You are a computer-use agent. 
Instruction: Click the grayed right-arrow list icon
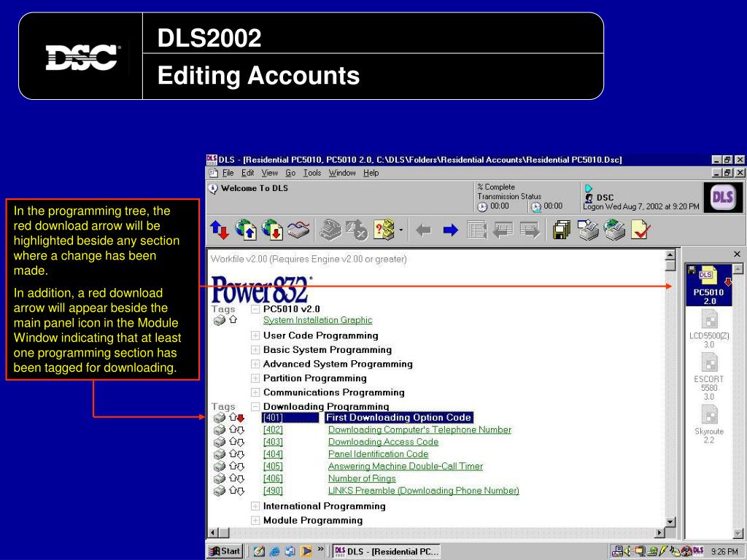tap(530, 230)
